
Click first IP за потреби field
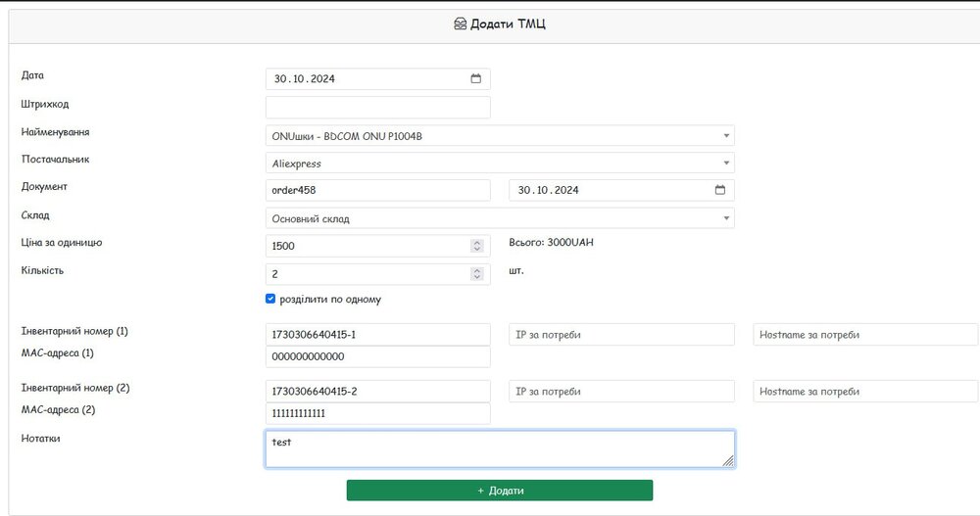tap(621, 335)
